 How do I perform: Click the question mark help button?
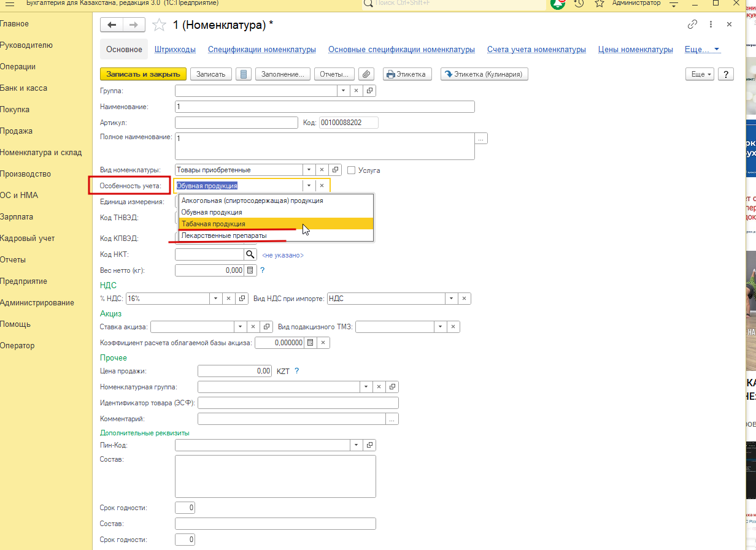[x=726, y=74]
